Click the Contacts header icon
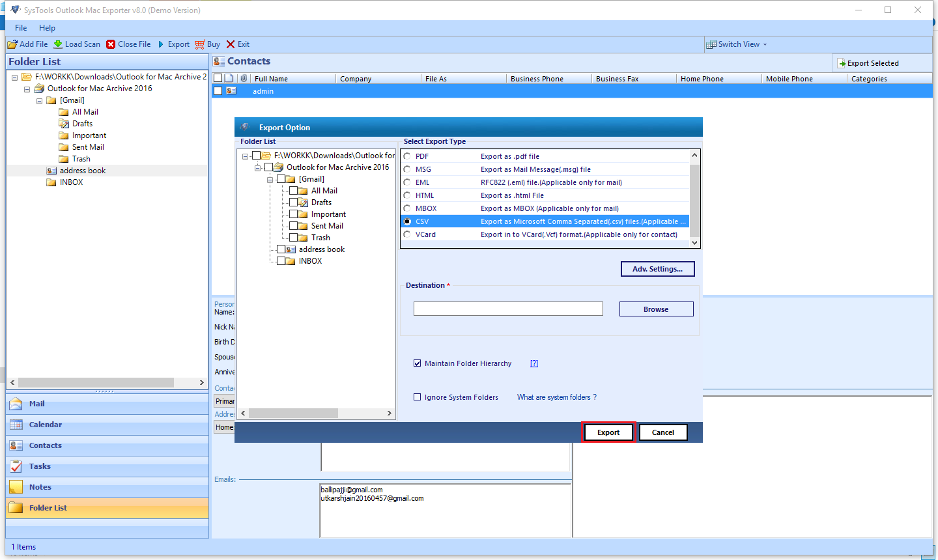This screenshot has height=560, width=938. click(219, 61)
